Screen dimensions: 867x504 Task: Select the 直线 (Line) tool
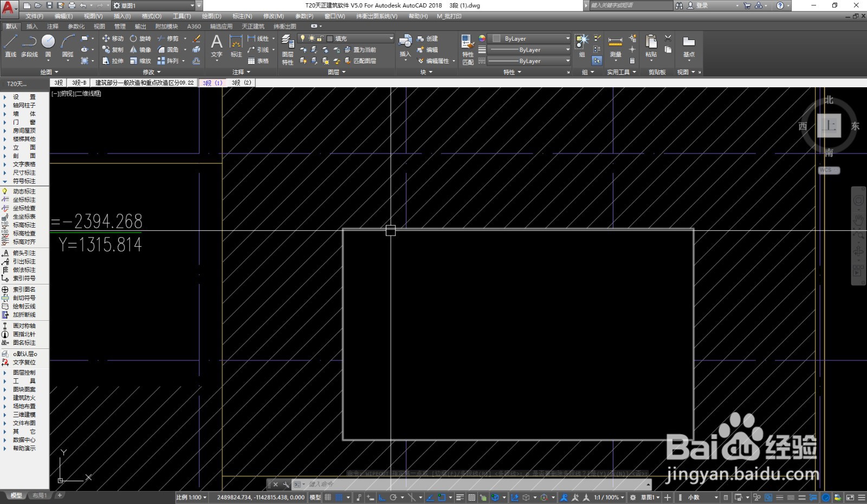point(10,46)
